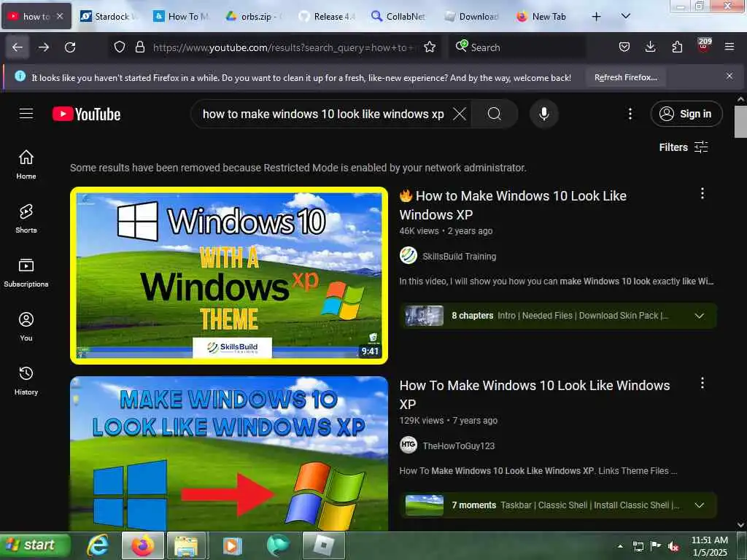Open the file explorer taskbar icon
The height and width of the screenshot is (560, 747).
pyautogui.click(x=186, y=545)
